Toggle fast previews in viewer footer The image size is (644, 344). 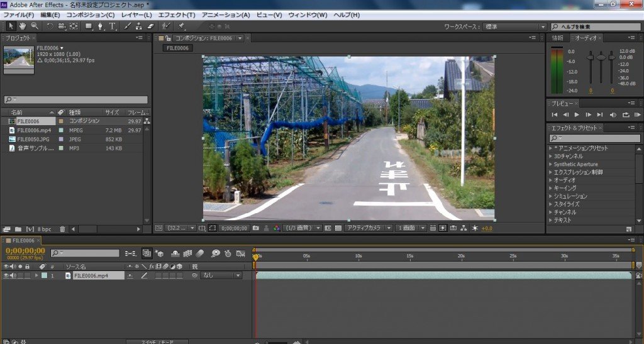pyautogui.click(x=443, y=228)
